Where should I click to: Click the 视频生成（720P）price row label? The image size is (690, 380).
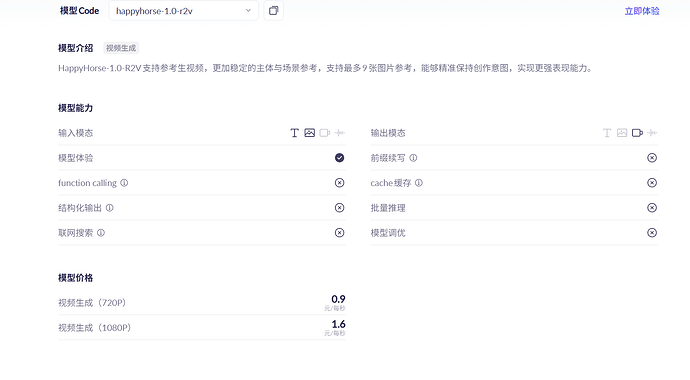pyautogui.click(x=92, y=303)
